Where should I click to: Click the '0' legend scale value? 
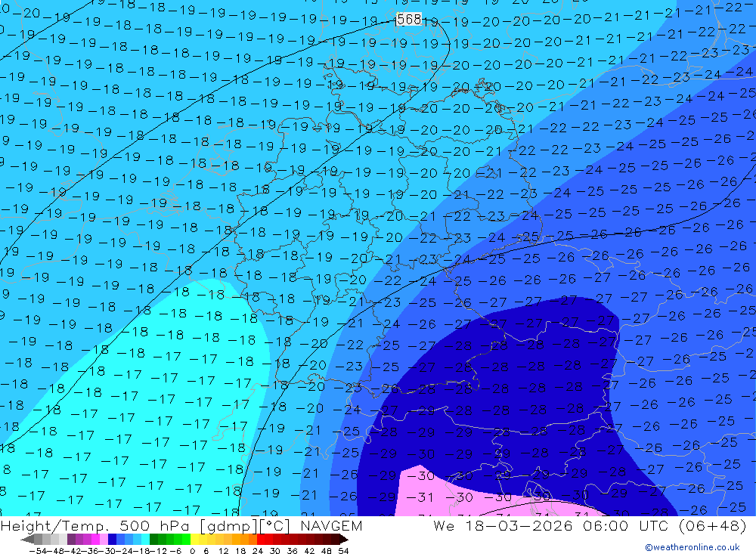click(192, 550)
